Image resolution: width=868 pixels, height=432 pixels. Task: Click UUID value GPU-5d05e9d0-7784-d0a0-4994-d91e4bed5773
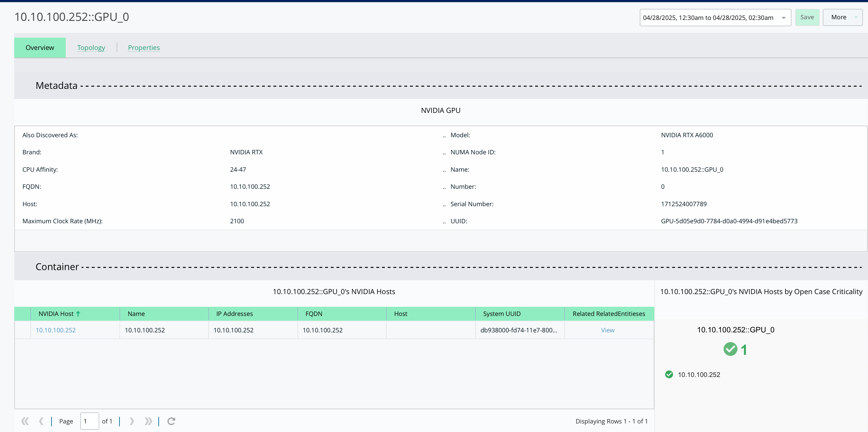(x=729, y=221)
